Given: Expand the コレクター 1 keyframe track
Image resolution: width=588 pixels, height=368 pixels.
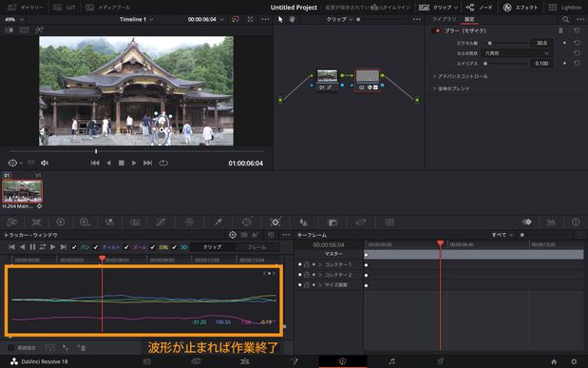Looking at the screenshot, I should 320,264.
